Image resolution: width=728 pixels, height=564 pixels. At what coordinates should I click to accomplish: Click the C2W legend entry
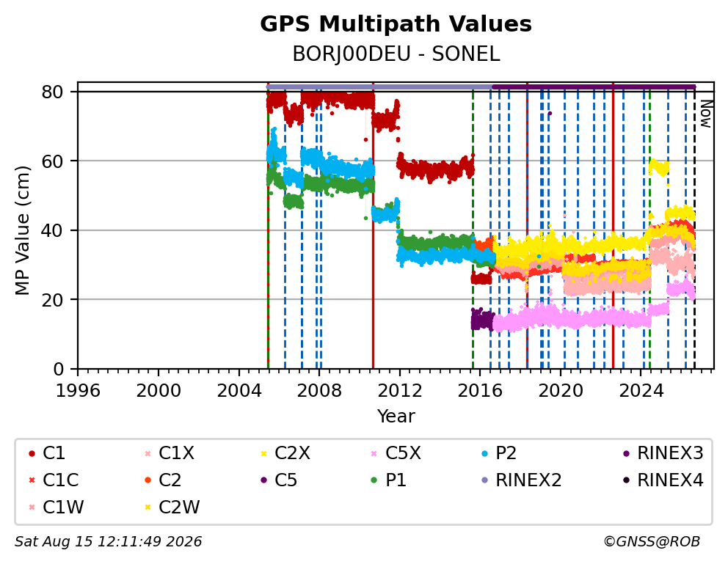(172, 507)
